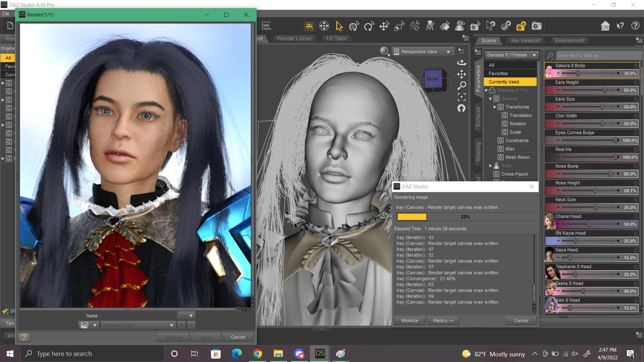Viewport: 644px width, 362px height.
Task: Minimize the rendering progress dialog
Action: coord(410,320)
